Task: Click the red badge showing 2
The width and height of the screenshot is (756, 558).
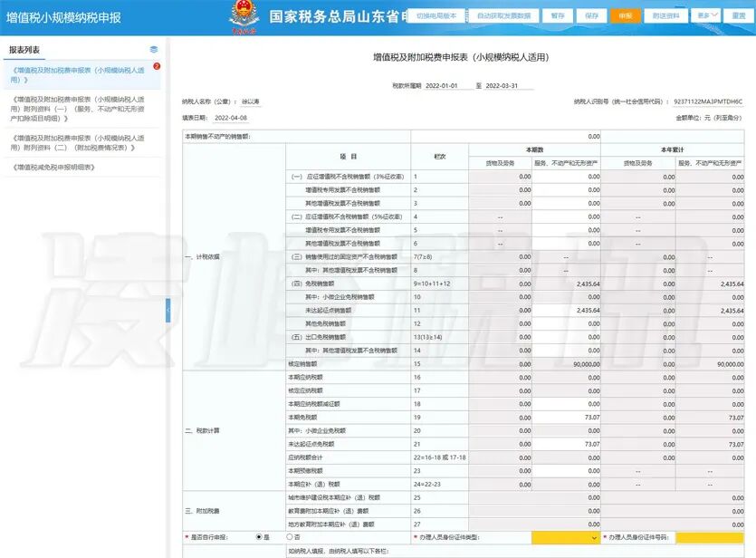Action: coord(157,66)
